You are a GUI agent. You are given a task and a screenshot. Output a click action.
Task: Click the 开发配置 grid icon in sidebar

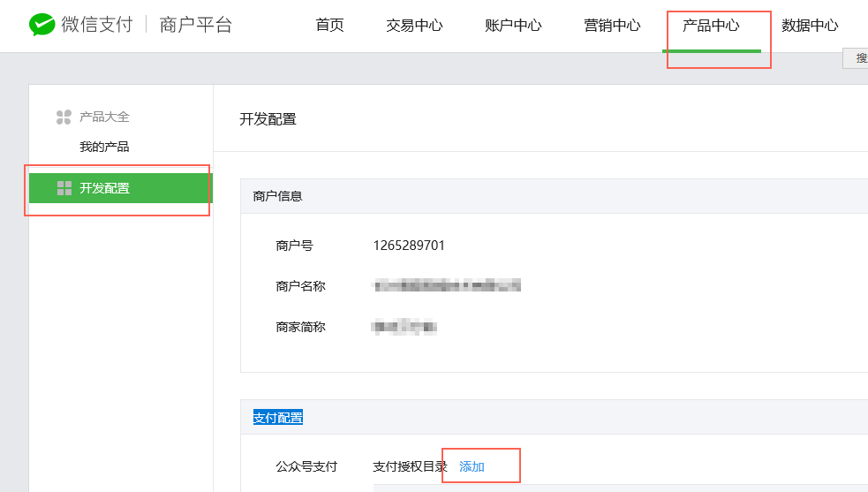(x=64, y=188)
